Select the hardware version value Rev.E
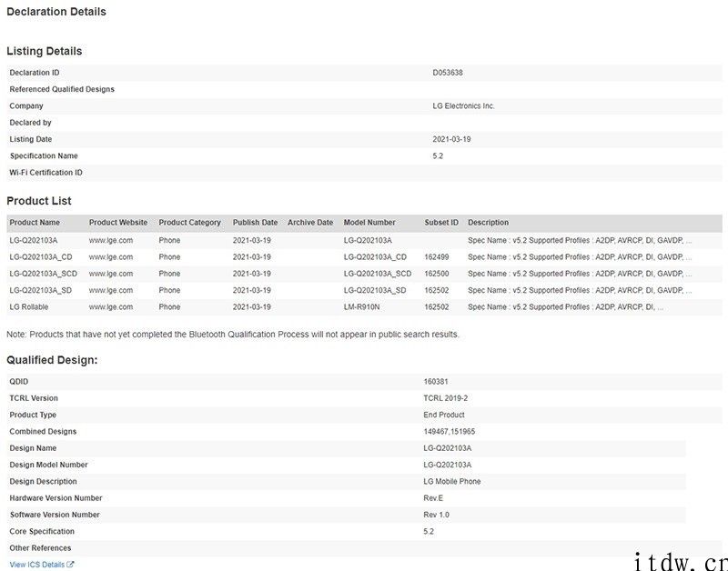 click(433, 498)
